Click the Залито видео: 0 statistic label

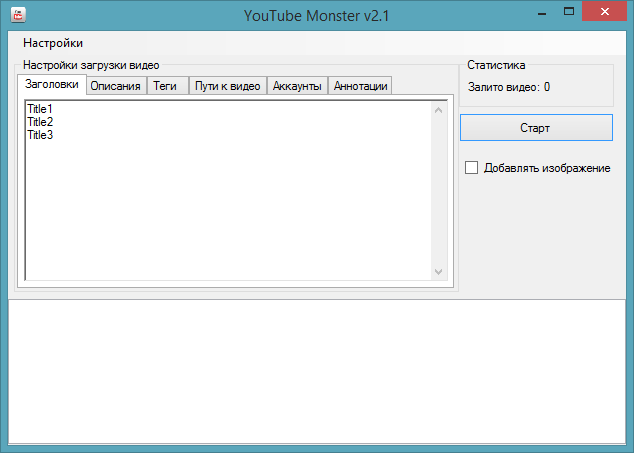(509, 87)
